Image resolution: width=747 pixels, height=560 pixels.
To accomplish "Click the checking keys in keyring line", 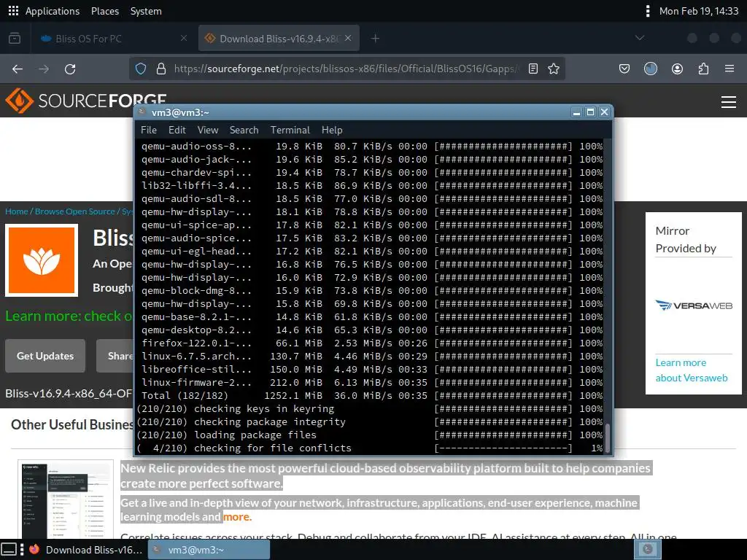I will (x=370, y=408).
